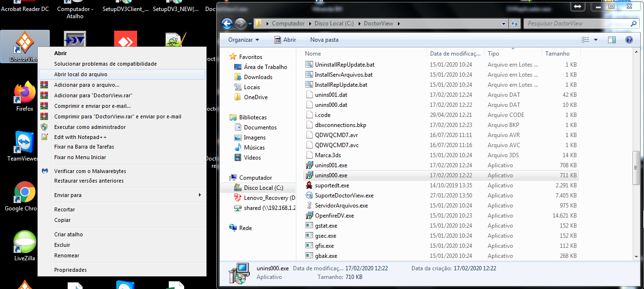Select the TeamViewer desktop icon

point(24,143)
